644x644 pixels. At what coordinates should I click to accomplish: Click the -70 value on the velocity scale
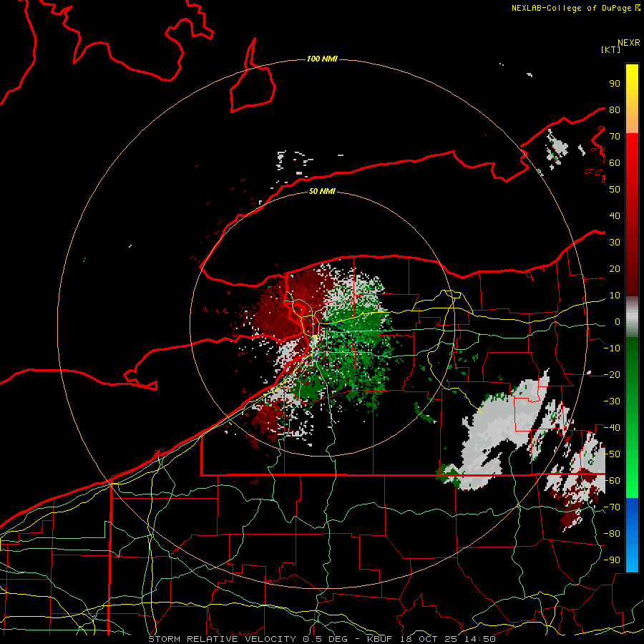[x=612, y=507]
